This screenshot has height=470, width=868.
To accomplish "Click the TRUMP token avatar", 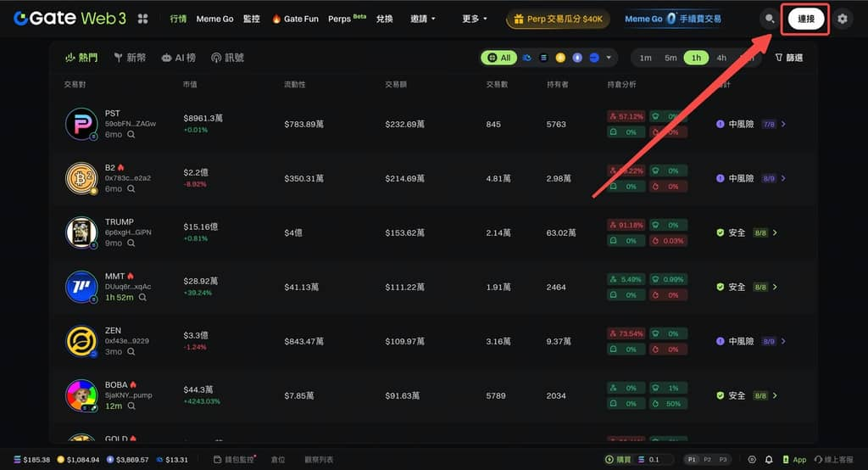I will [82, 232].
